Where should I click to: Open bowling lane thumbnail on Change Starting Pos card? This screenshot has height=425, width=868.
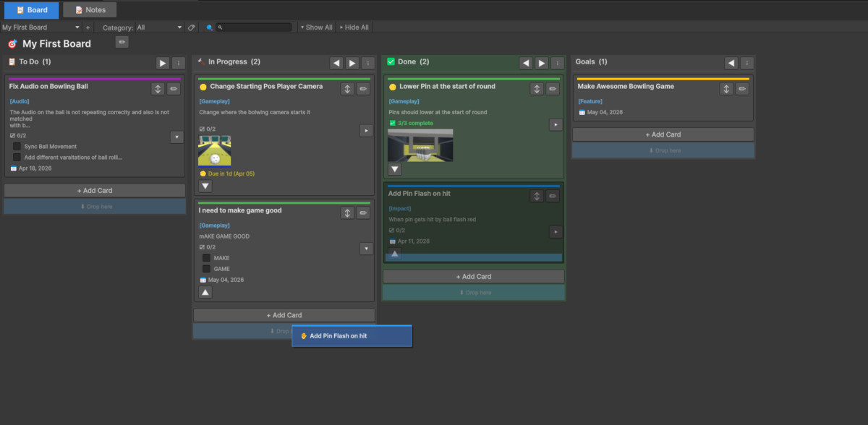[214, 150]
